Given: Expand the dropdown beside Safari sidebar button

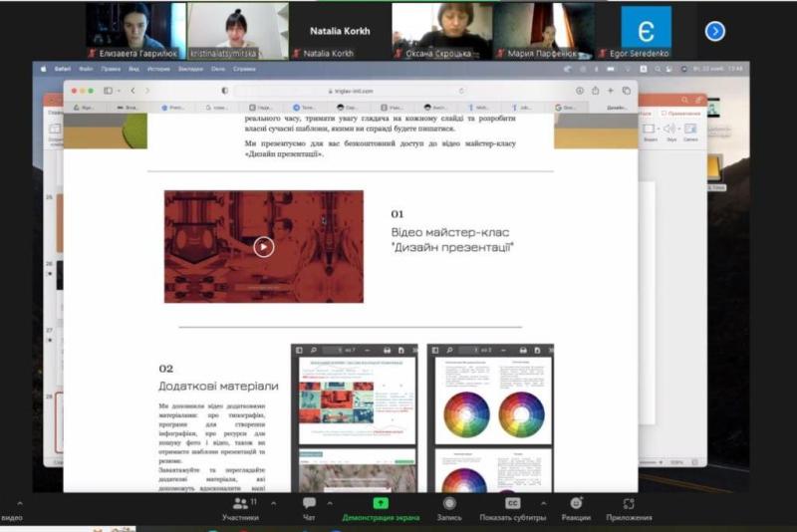Looking at the screenshot, I should (118, 91).
